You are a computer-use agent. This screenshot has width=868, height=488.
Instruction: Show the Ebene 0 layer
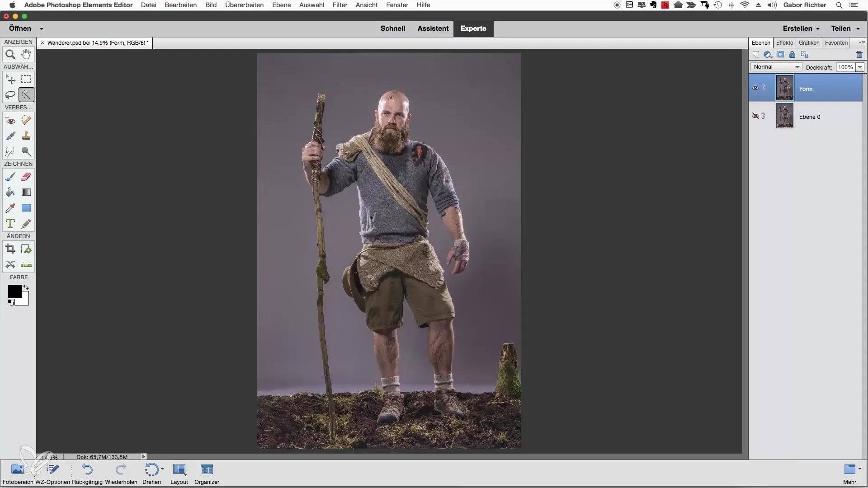pos(755,116)
